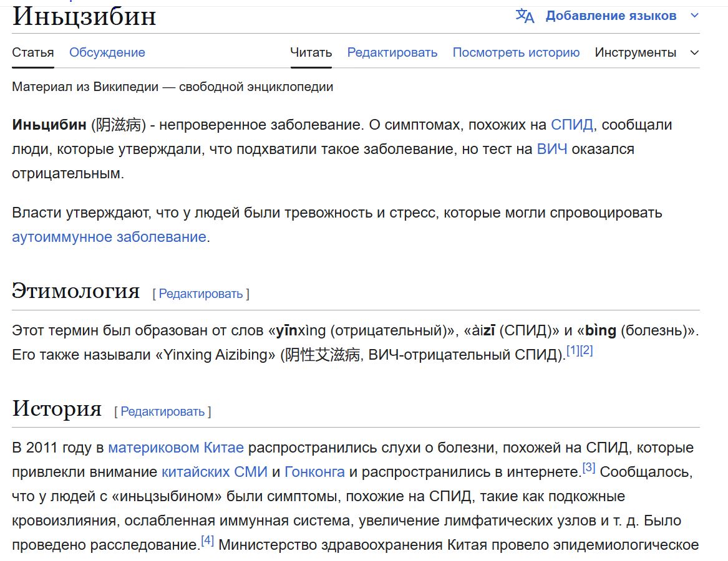Jump to citation reference [3]
728x561 pixels.
[x=589, y=467]
